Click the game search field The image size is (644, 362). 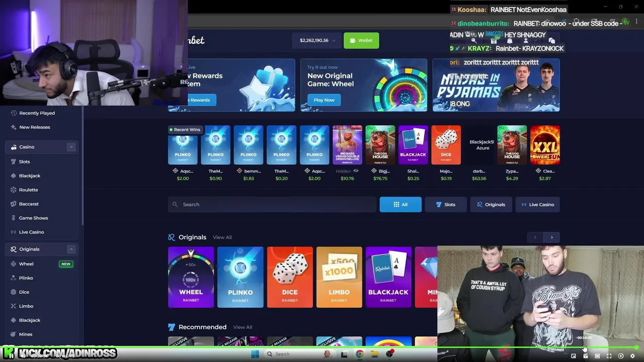[272, 205]
